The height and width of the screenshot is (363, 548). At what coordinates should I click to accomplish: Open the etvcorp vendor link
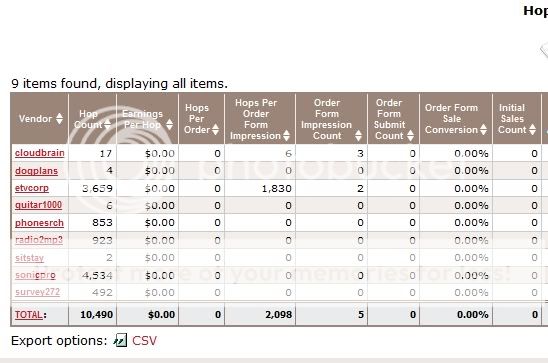tap(32, 188)
